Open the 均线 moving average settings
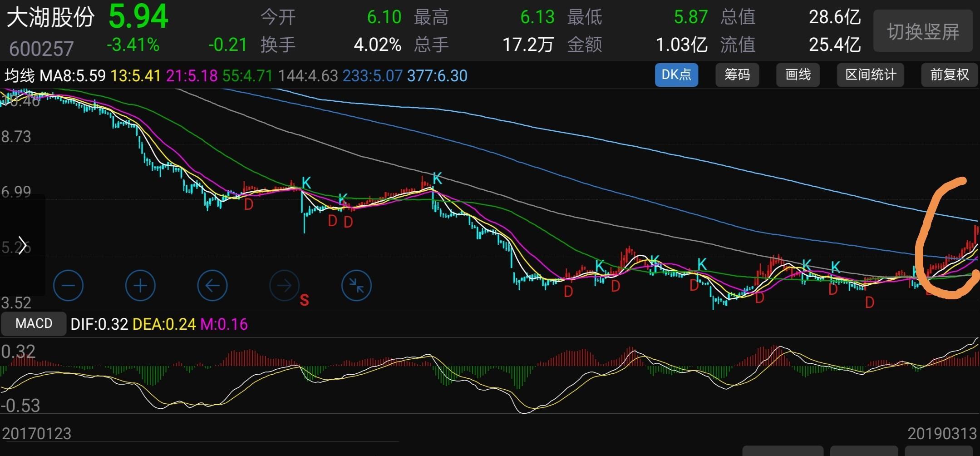The height and width of the screenshot is (456, 980). click(20, 75)
